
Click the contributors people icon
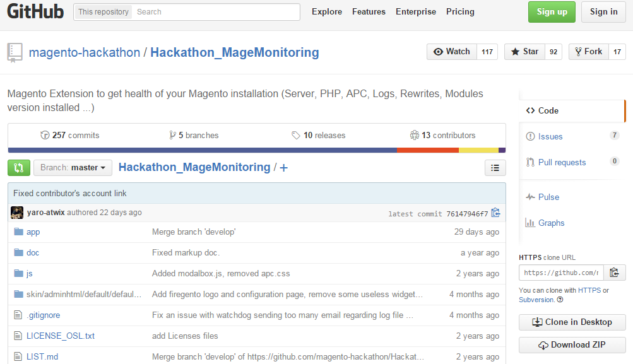coord(415,135)
